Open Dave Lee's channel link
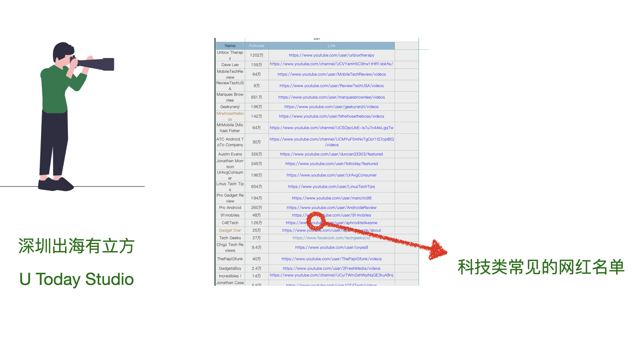Image resolution: width=644 pixels, height=362 pixels. 331,64
